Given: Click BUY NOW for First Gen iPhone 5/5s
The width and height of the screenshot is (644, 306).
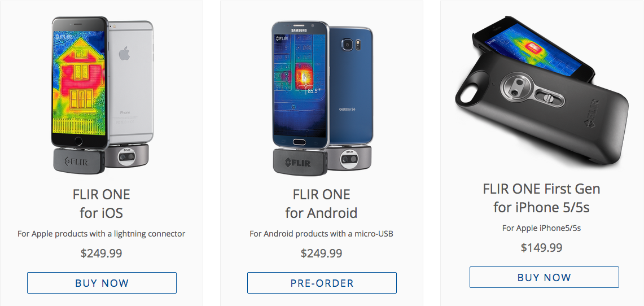Looking at the screenshot, I should [x=544, y=277].
